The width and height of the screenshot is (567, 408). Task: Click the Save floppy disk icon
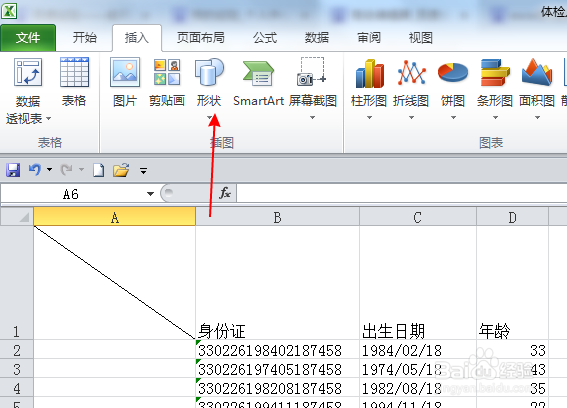tap(13, 170)
